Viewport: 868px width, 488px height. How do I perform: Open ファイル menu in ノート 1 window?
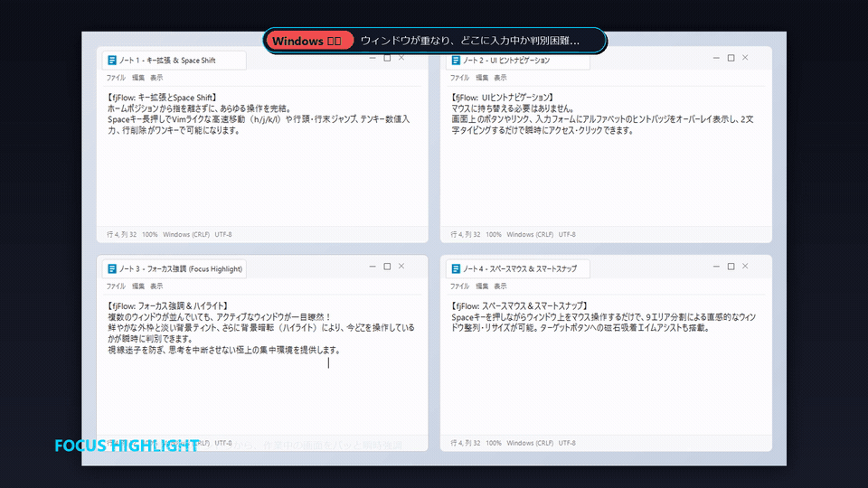[x=116, y=78]
